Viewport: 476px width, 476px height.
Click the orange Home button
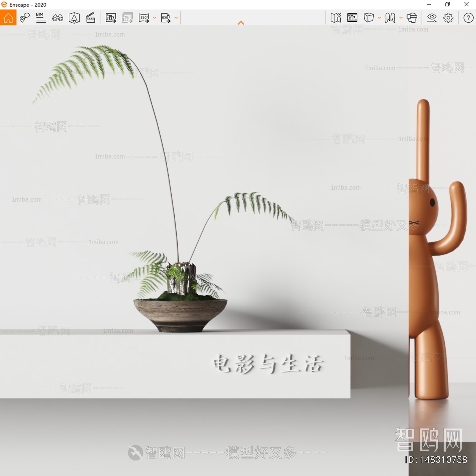[x=8, y=18]
